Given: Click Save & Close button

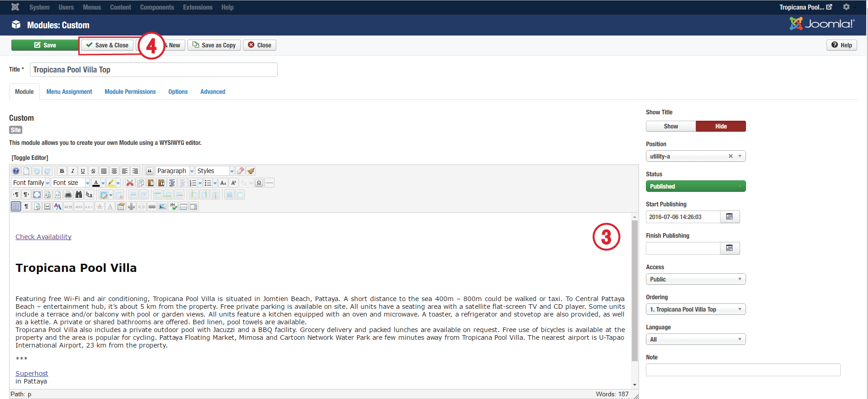Looking at the screenshot, I should pos(107,45).
